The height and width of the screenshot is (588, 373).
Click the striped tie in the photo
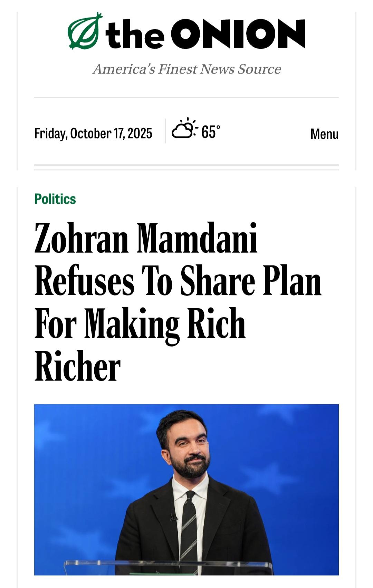tap(189, 528)
